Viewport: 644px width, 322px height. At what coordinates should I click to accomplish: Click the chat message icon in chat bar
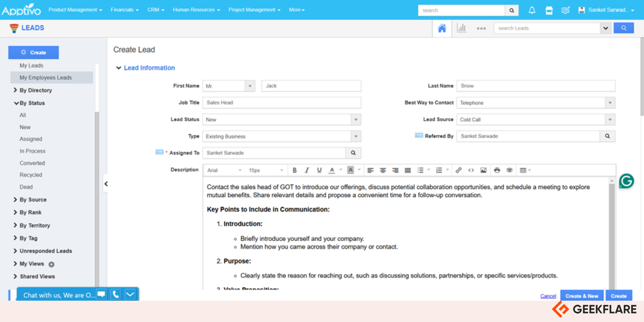tap(101, 294)
